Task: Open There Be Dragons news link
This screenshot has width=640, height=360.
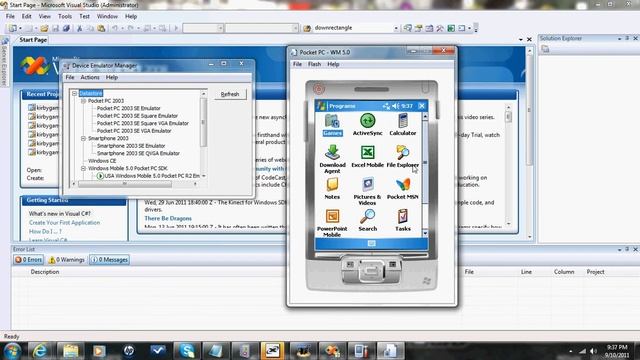Action: point(168,218)
